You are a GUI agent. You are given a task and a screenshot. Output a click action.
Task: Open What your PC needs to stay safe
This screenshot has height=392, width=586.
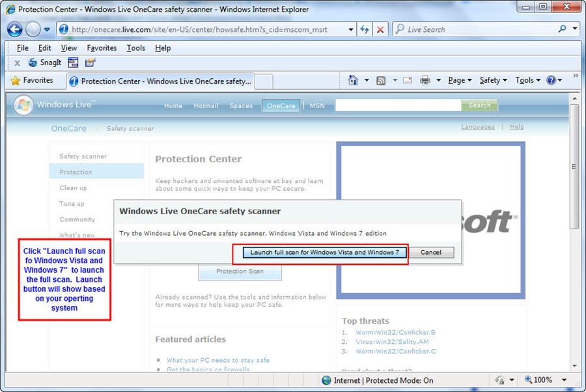(218, 360)
